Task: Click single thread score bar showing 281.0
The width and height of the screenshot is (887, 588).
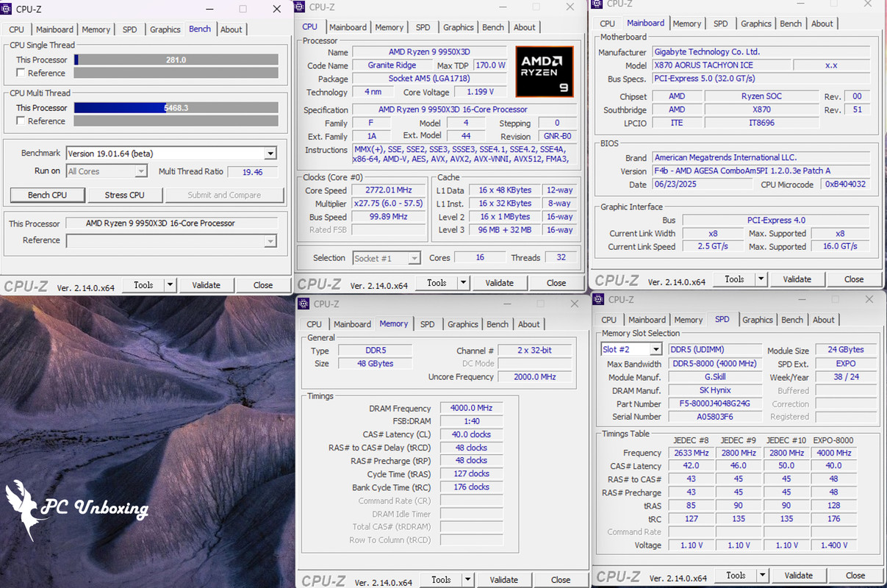Action: (x=176, y=60)
